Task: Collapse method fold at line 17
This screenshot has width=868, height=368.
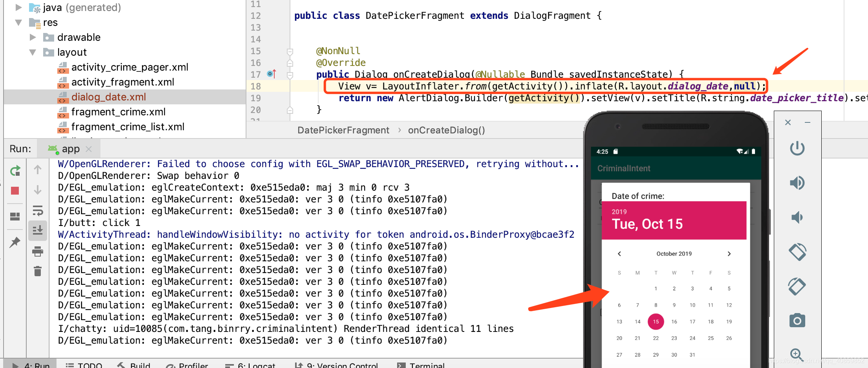Action: pos(290,75)
